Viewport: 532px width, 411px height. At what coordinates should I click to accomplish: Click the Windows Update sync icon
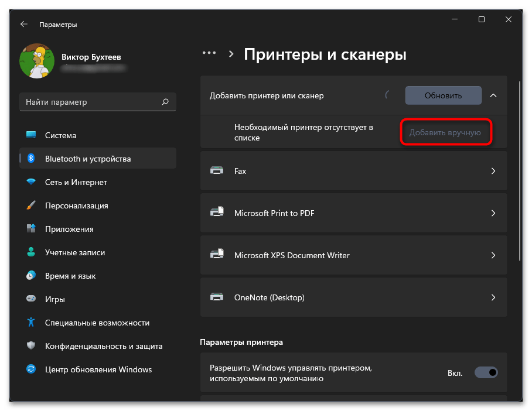(31, 369)
